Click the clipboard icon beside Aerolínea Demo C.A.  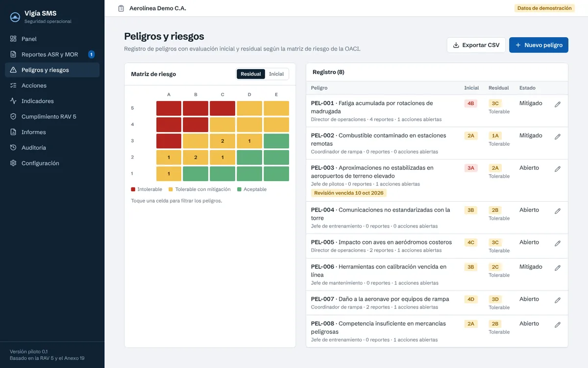coord(121,8)
